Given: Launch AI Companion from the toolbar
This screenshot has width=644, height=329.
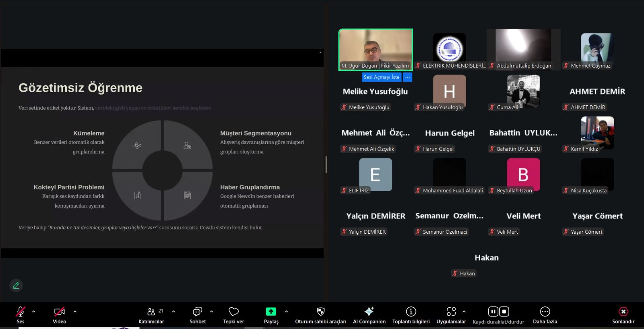Looking at the screenshot, I should [x=369, y=312].
